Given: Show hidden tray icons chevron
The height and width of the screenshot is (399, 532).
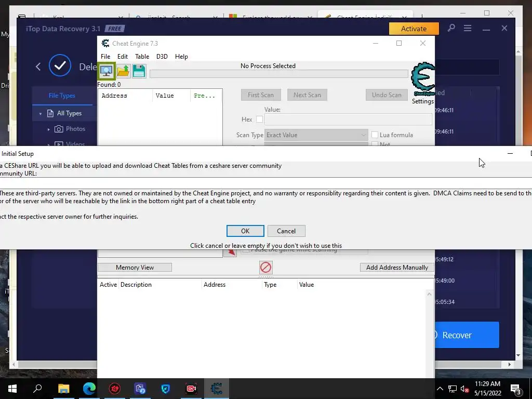Looking at the screenshot, I should [x=440, y=389].
